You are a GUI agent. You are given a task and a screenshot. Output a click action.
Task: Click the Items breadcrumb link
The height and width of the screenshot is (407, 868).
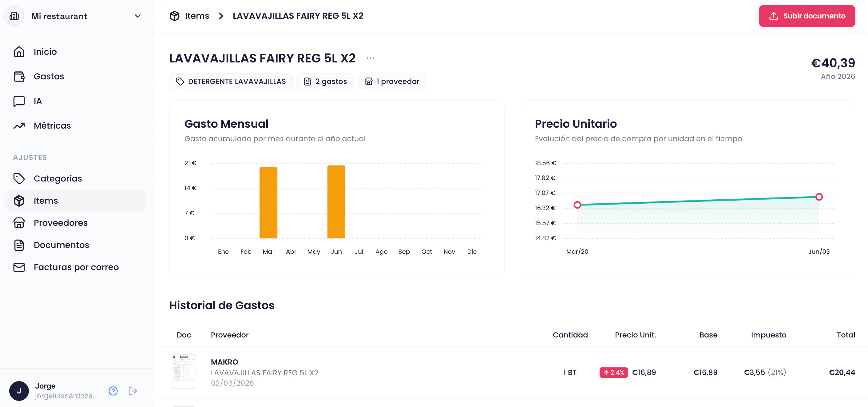(x=197, y=15)
